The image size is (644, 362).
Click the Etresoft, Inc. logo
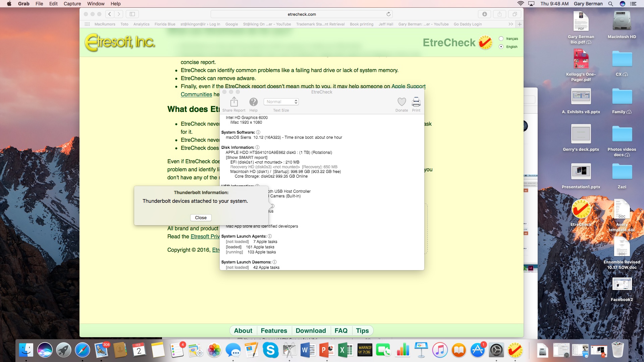click(120, 43)
